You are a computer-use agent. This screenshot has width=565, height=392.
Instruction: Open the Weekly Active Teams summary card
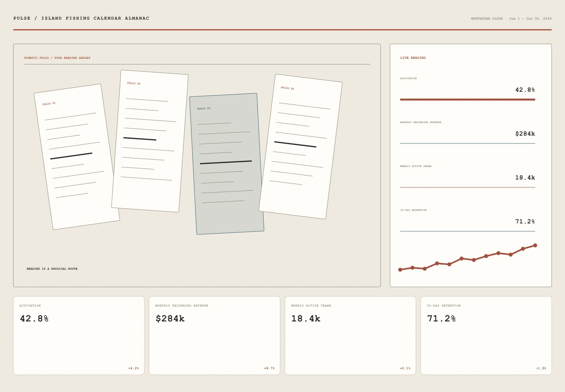[350, 336]
